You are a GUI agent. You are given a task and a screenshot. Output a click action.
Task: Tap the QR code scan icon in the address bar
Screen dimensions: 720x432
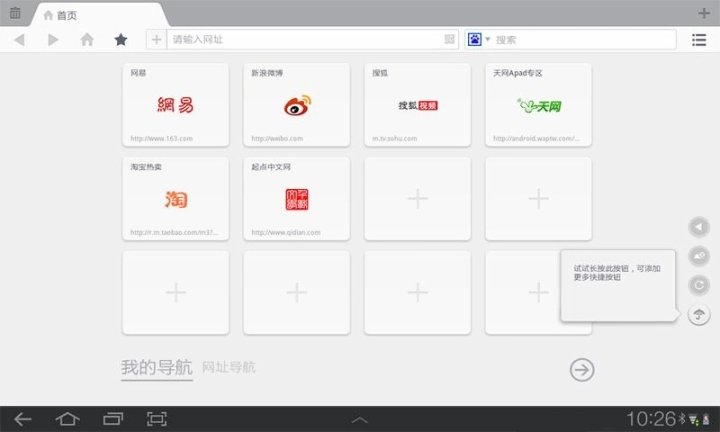tap(450, 39)
